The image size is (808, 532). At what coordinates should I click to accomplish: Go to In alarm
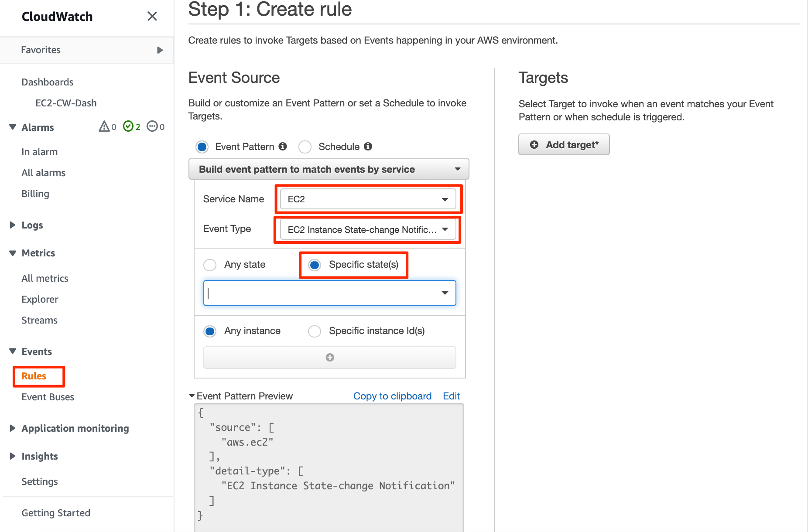(x=40, y=152)
